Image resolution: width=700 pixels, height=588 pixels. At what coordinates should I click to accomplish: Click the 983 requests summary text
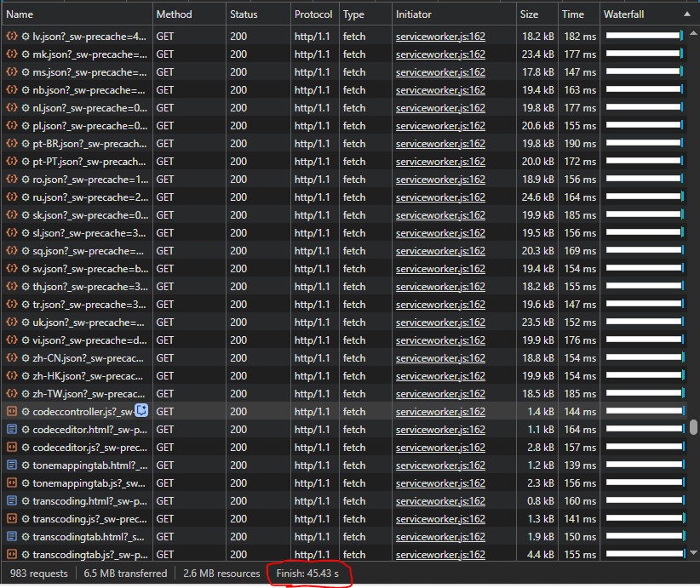tap(37, 573)
